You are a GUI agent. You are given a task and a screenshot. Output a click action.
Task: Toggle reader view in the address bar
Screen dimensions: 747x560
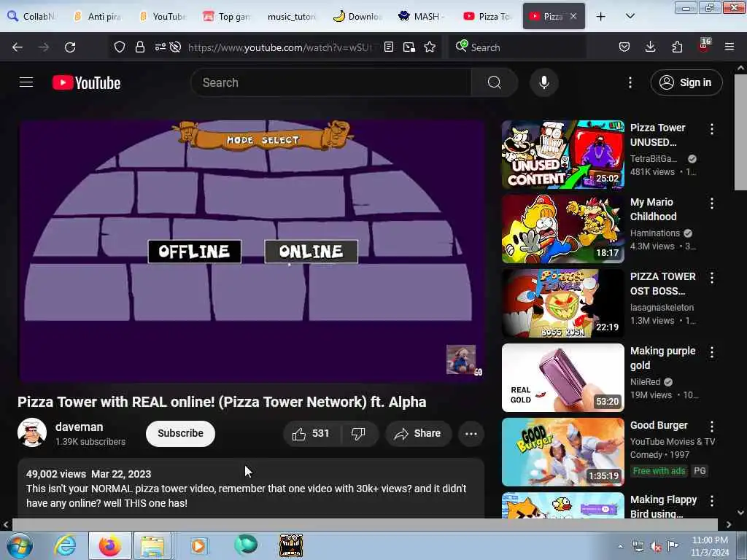389,47
